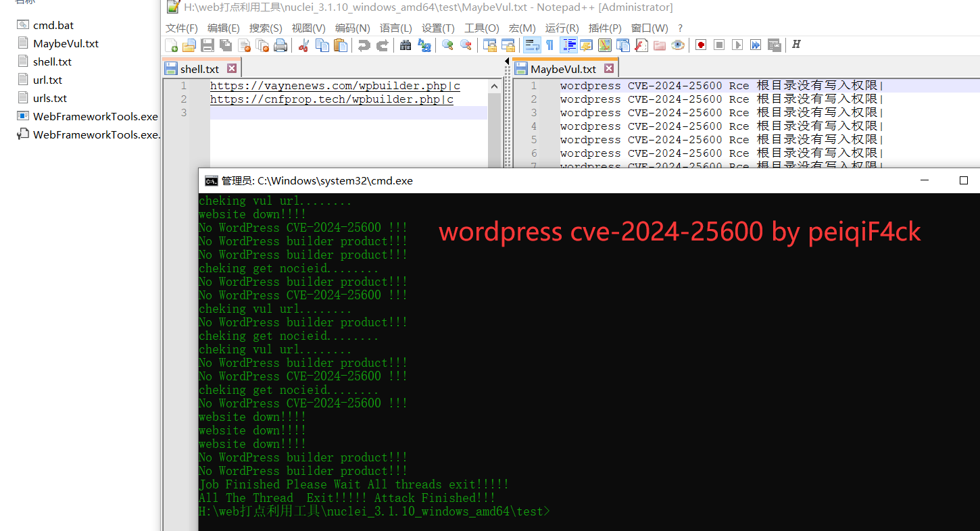Click the italic H toolbar icon

tap(796, 45)
